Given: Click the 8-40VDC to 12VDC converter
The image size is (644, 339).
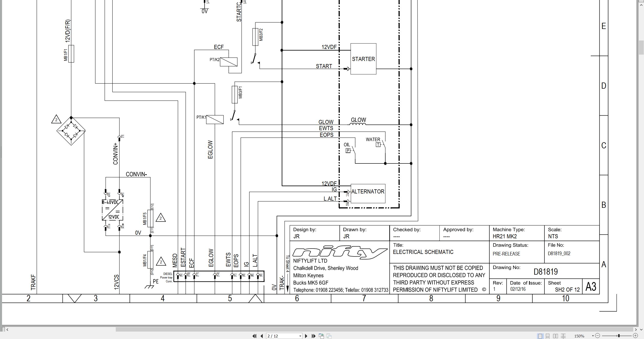Looking at the screenshot, I should click(x=112, y=210).
